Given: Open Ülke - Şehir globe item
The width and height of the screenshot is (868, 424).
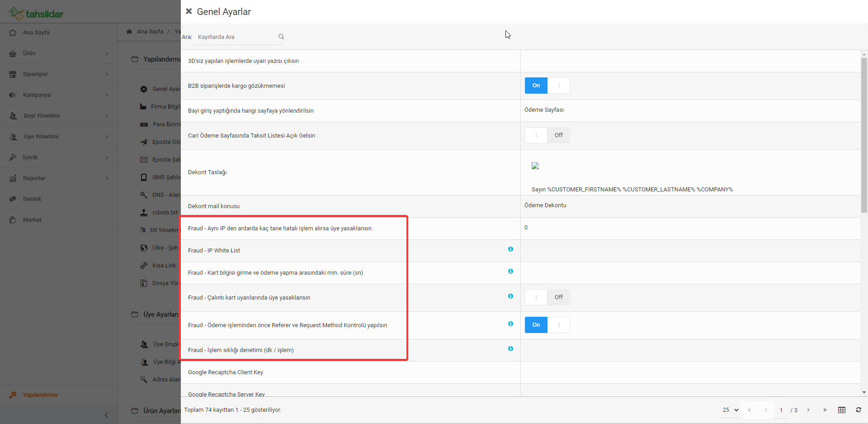Looking at the screenshot, I should [160, 248].
